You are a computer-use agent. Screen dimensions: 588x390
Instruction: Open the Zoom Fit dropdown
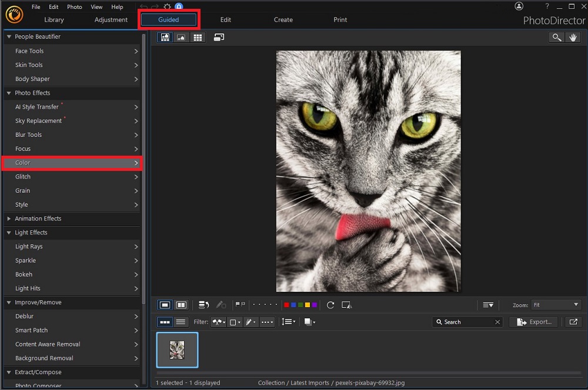[x=556, y=304]
